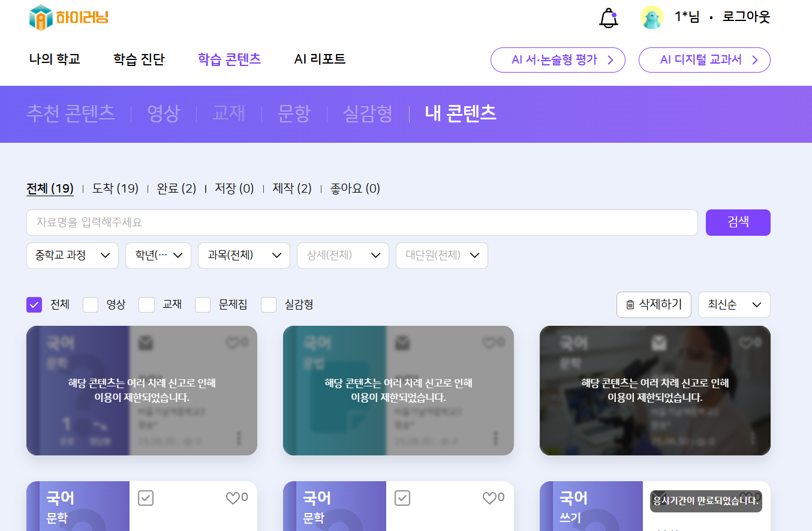Enable the 영상 checkbox filter
The height and width of the screenshot is (531, 812).
(91, 305)
